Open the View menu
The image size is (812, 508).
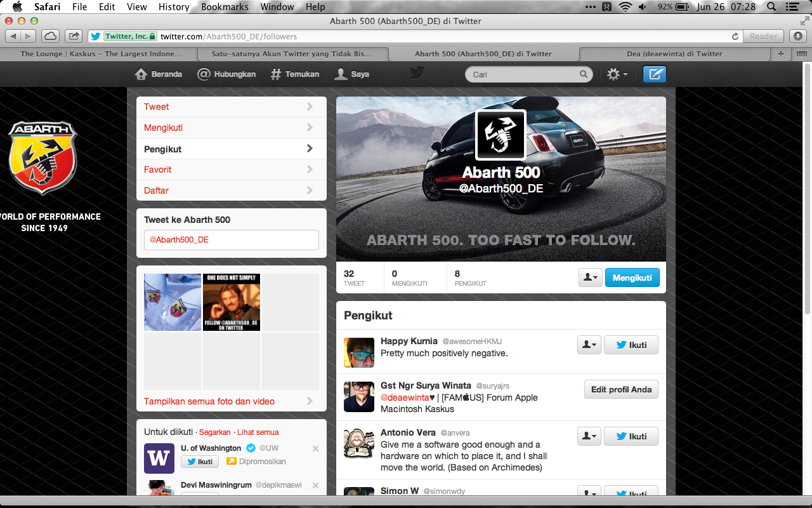(x=137, y=7)
